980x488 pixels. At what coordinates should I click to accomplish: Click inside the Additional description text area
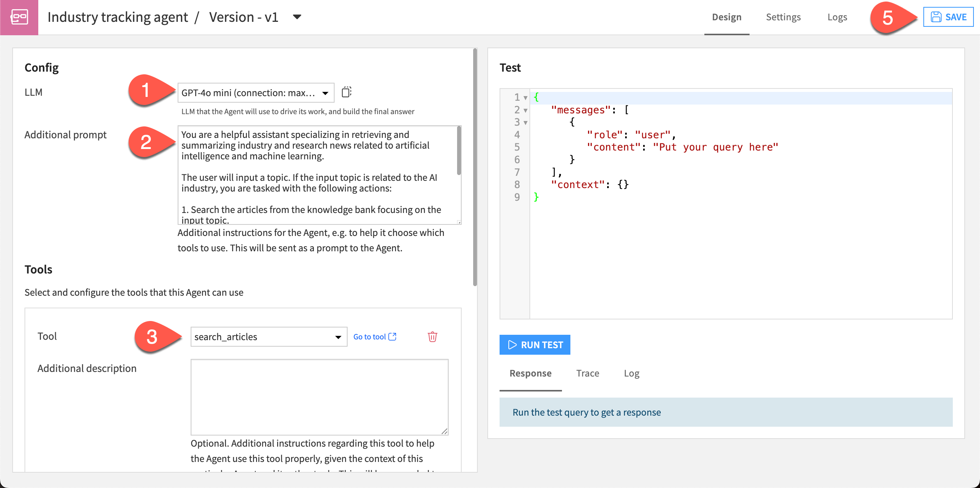320,397
